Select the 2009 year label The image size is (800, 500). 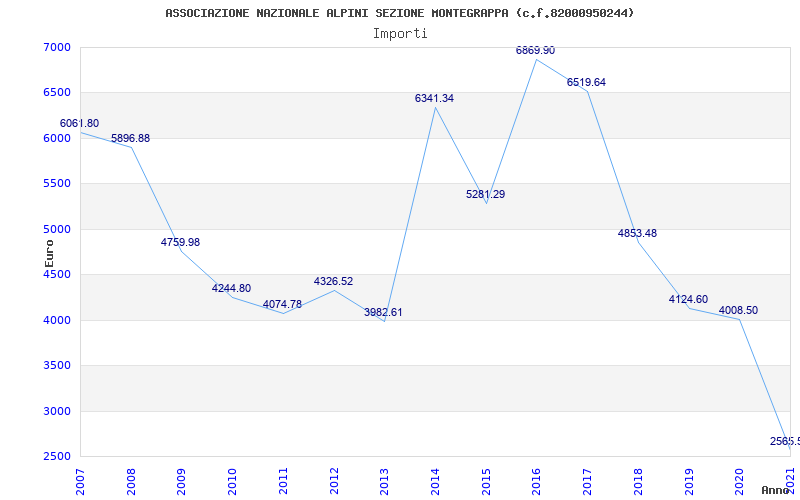(182, 481)
